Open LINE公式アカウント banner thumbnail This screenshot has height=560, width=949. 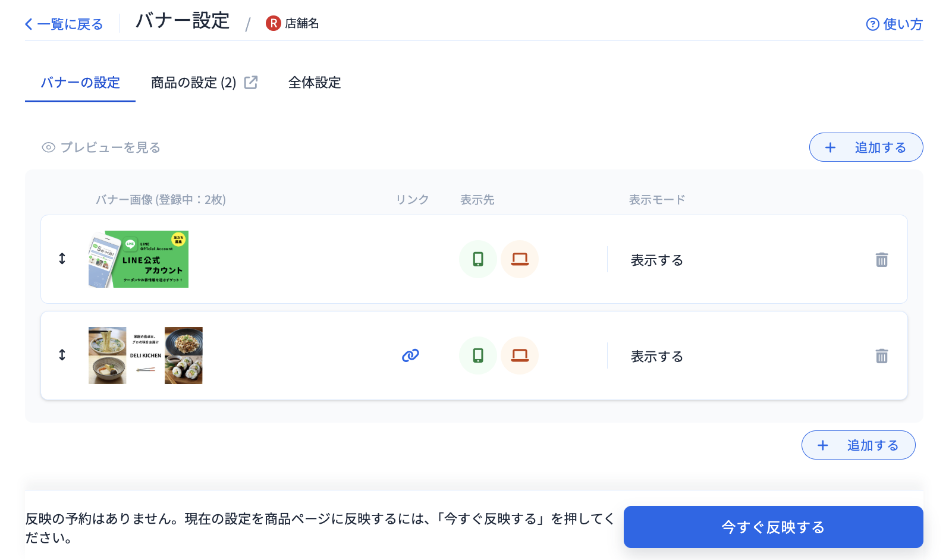[x=139, y=259]
